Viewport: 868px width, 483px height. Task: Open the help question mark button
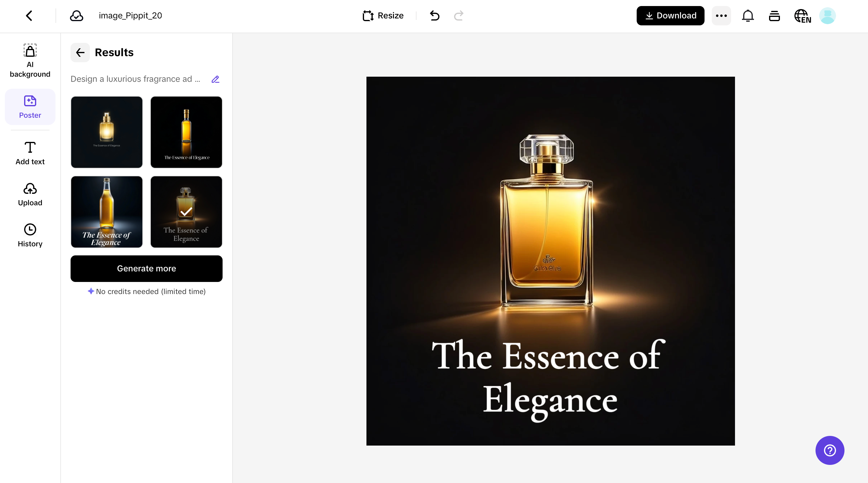(x=830, y=450)
